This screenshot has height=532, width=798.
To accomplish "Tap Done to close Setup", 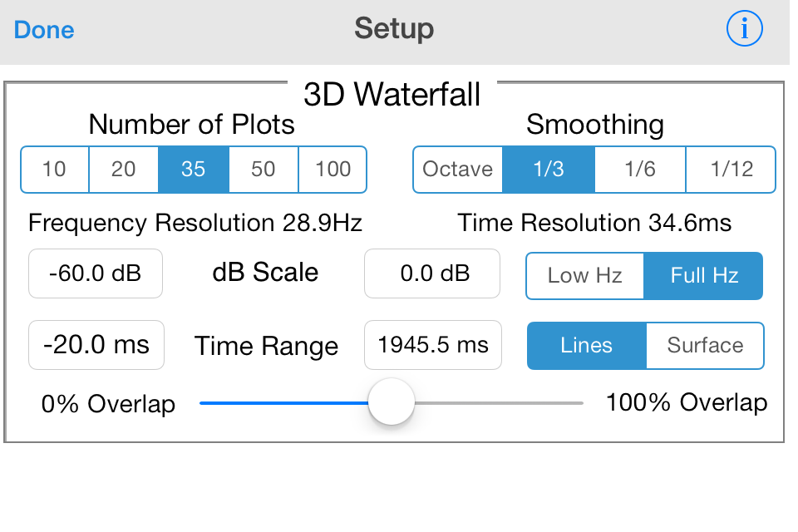I will click(x=44, y=30).
